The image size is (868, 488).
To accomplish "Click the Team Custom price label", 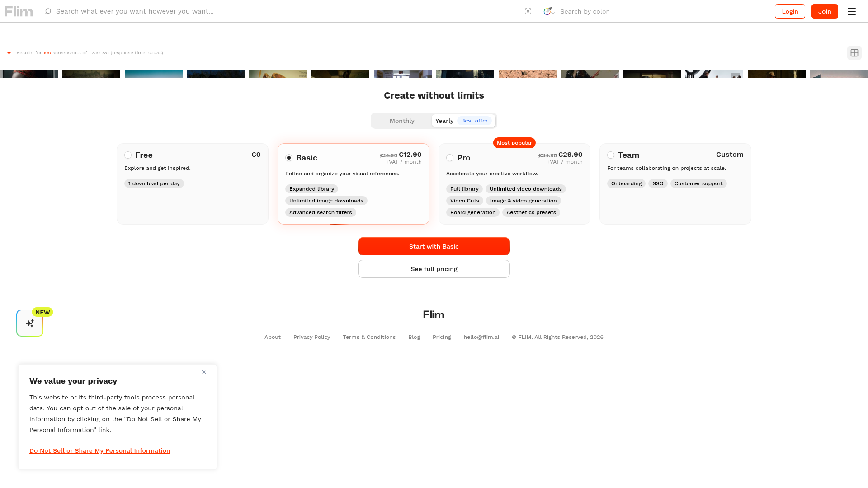I will coord(730,155).
